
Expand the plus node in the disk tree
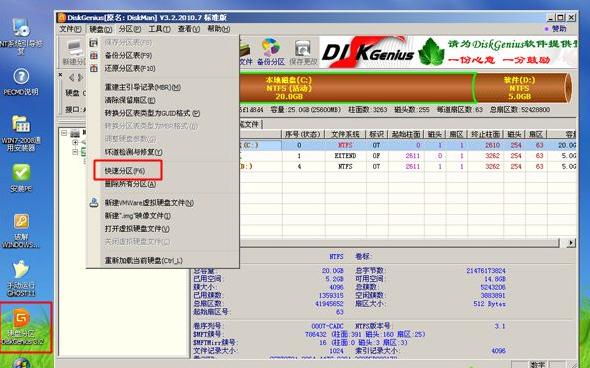coord(75,143)
